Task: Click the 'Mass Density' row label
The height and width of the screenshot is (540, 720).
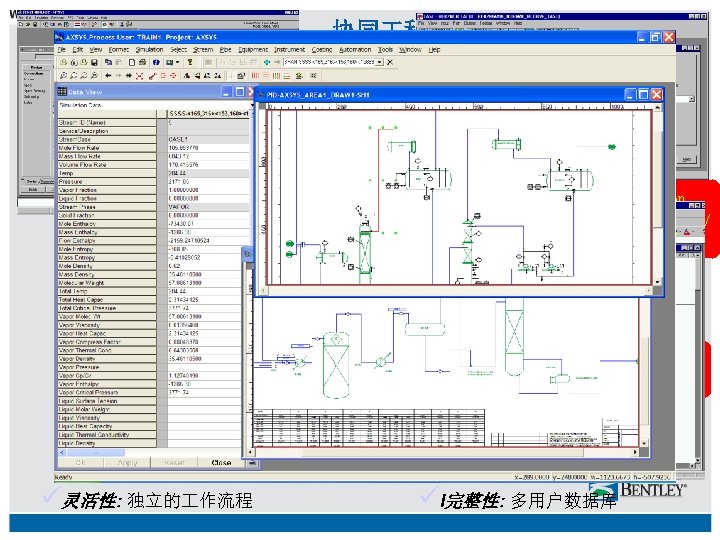Action: point(107,275)
